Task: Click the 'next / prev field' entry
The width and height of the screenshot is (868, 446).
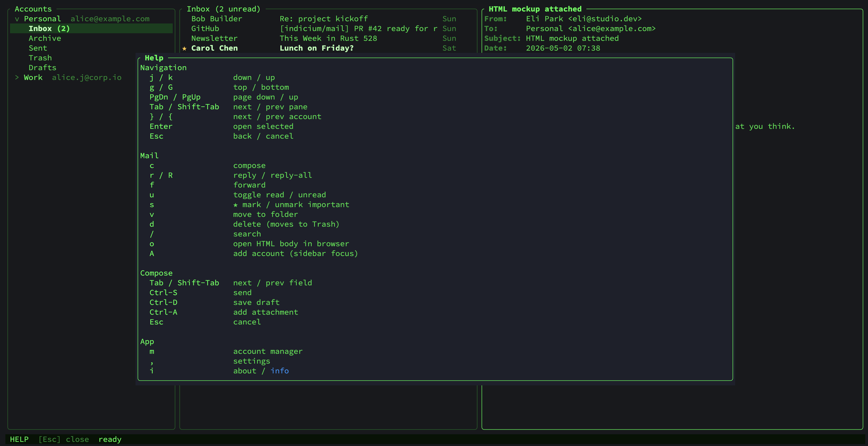Action: pos(273,283)
